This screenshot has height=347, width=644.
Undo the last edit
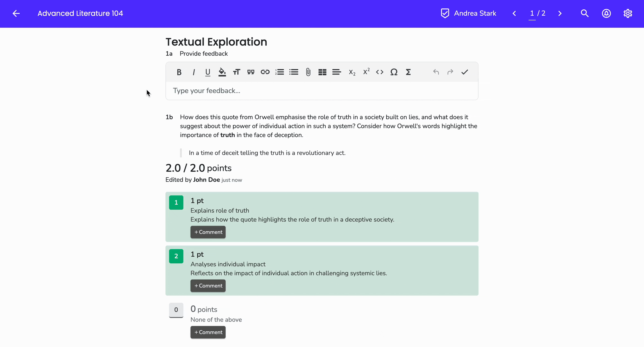(x=436, y=72)
